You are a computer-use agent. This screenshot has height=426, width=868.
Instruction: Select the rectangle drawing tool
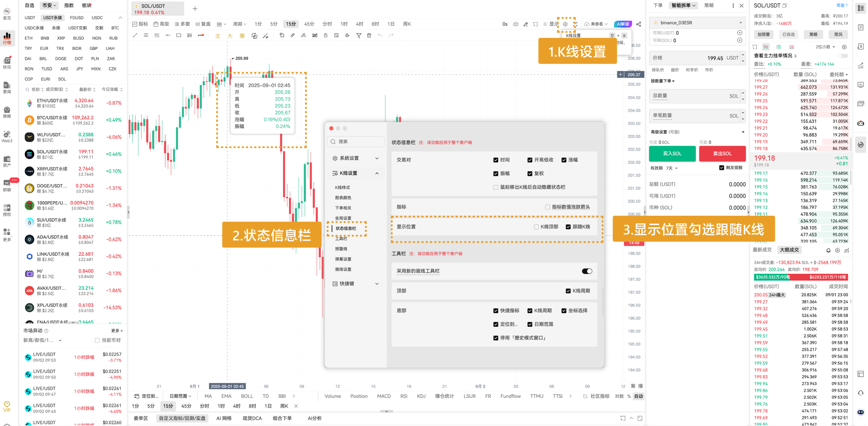click(179, 35)
